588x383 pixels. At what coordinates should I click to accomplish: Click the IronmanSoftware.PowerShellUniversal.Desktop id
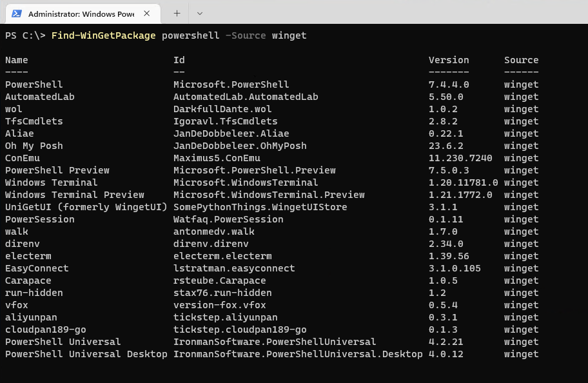(298, 355)
